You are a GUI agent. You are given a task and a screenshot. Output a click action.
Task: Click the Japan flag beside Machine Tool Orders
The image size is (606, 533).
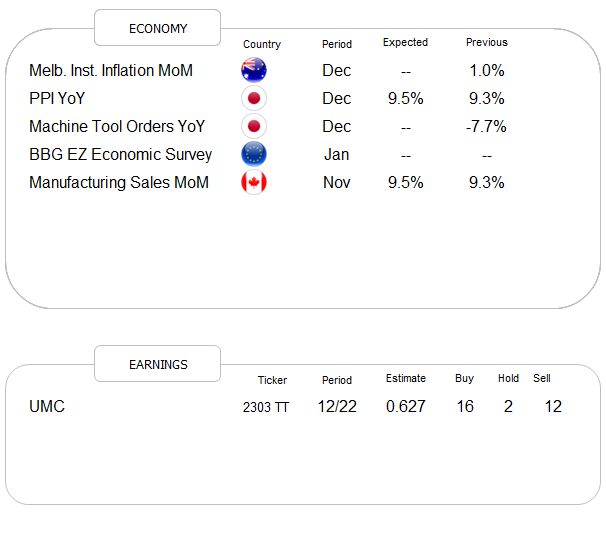254,126
